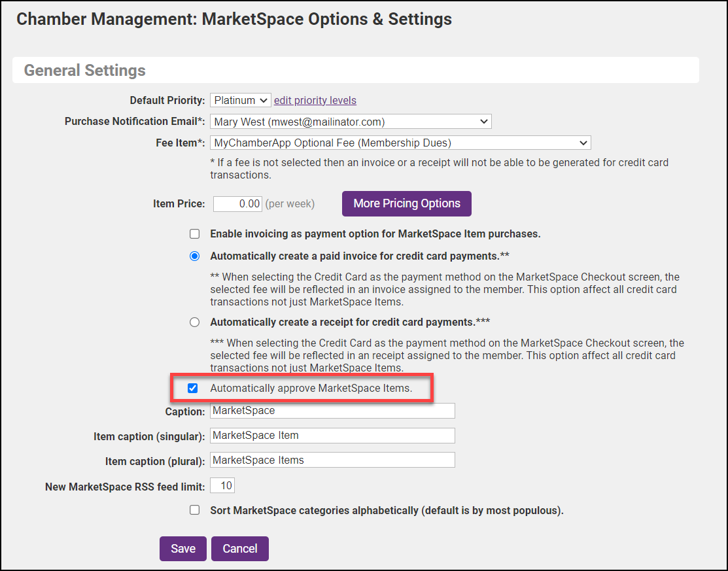Click the RSS feed limit box
This screenshot has height=571, width=728.
coord(222,486)
